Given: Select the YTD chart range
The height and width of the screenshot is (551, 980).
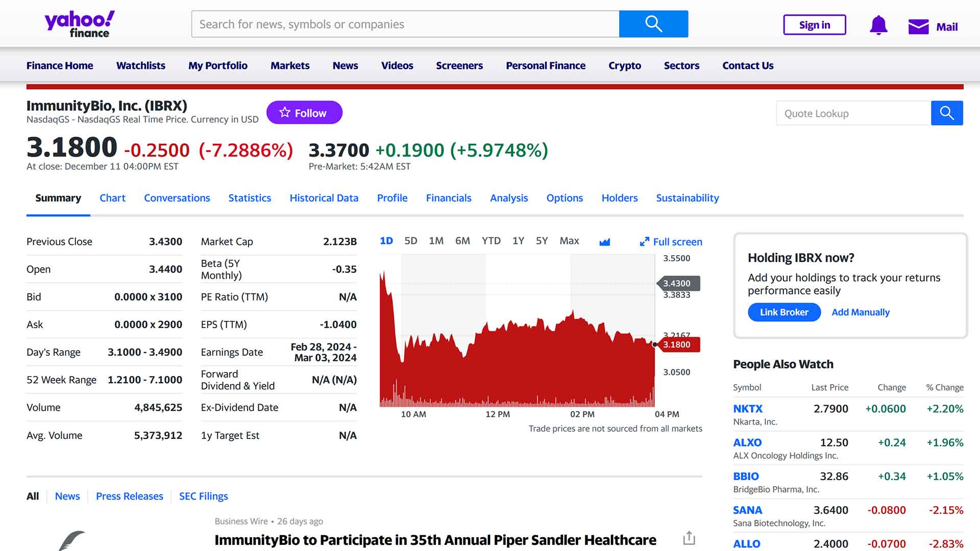Looking at the screenshot, I should (491, 241).
